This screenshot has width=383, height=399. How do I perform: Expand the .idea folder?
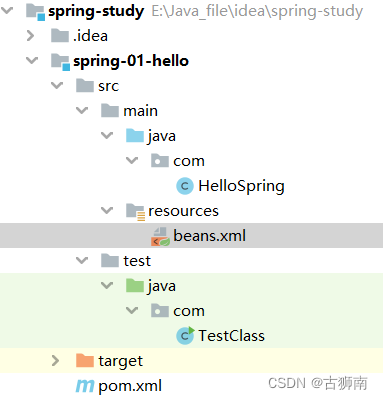pyautogui.click(x=30, y=36)
